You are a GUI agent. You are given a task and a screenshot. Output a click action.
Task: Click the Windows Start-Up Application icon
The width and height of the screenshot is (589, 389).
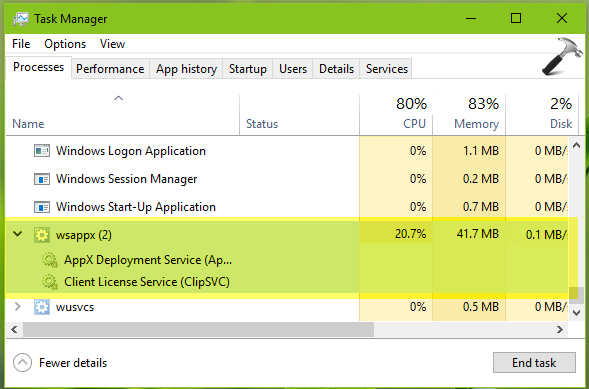[x=42, y=207]
